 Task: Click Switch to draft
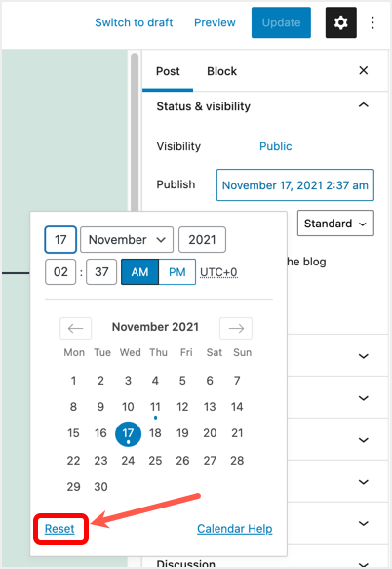(134, 22)
